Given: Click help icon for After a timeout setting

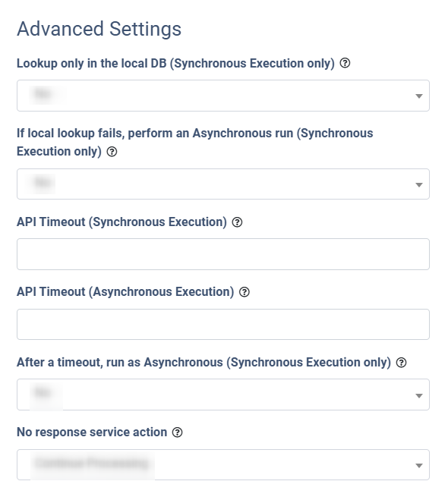Looking at the screenshot, I should point(401,363).
